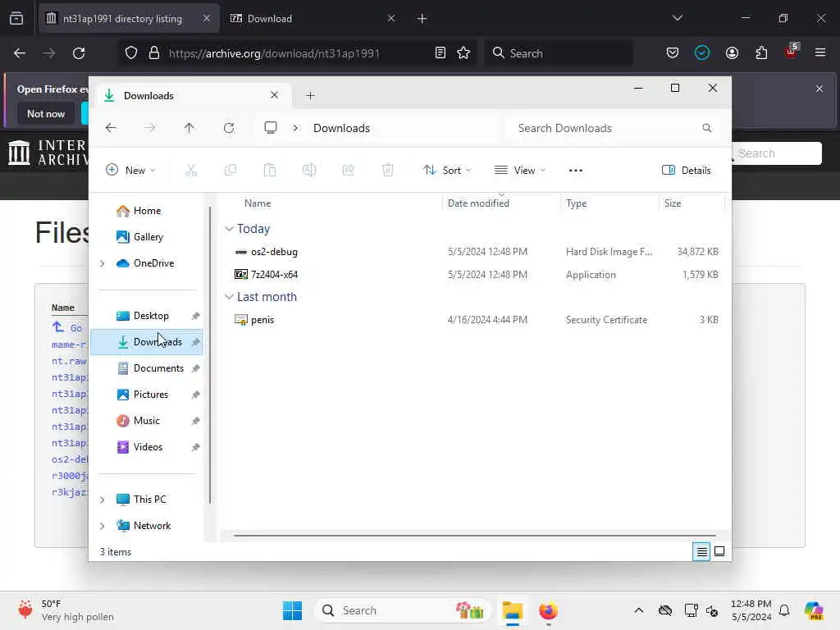This screenshot has height=630, width=840.
Task: Click Not now button in Firefox banner
Action: 46,114
